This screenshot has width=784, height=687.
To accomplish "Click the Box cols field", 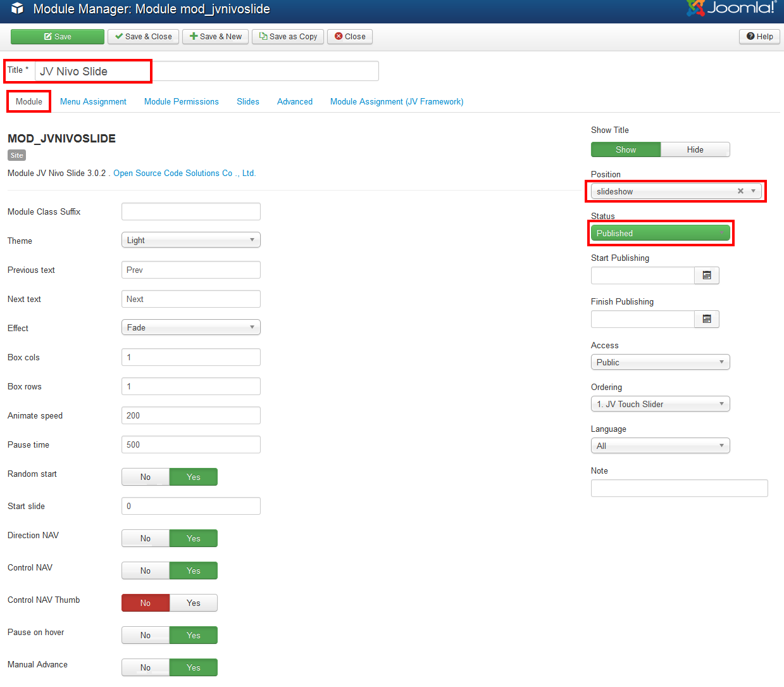I will click(x=191, y=357).
